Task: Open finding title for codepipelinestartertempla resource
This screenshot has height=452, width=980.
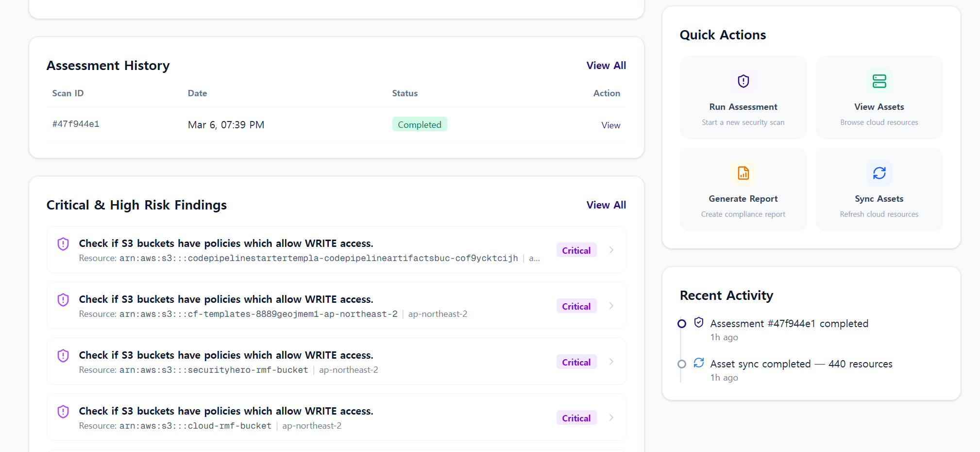Action: [x=226, y=243]
